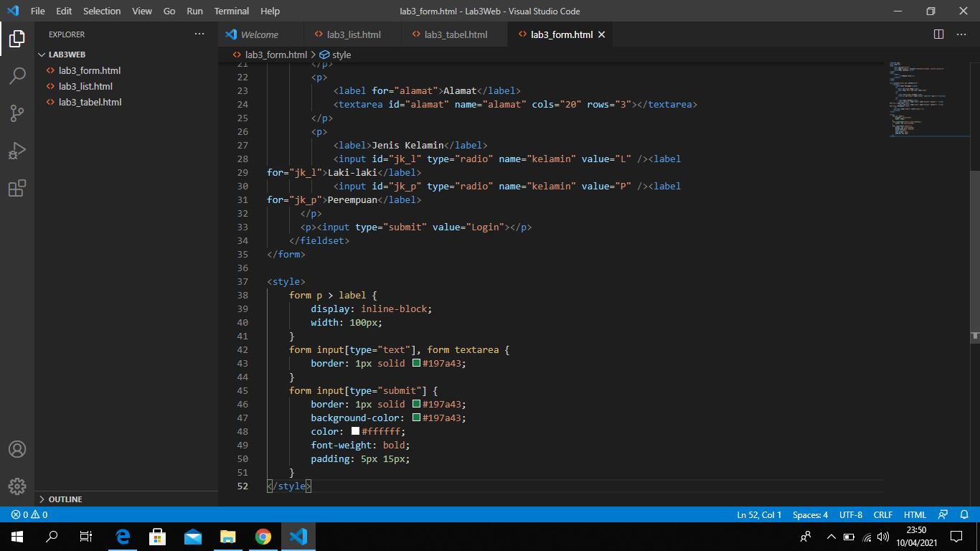This screenshot has width=980, height=551.
Task: Switch to the Welcome tab
Action: [x=260, y=34]
